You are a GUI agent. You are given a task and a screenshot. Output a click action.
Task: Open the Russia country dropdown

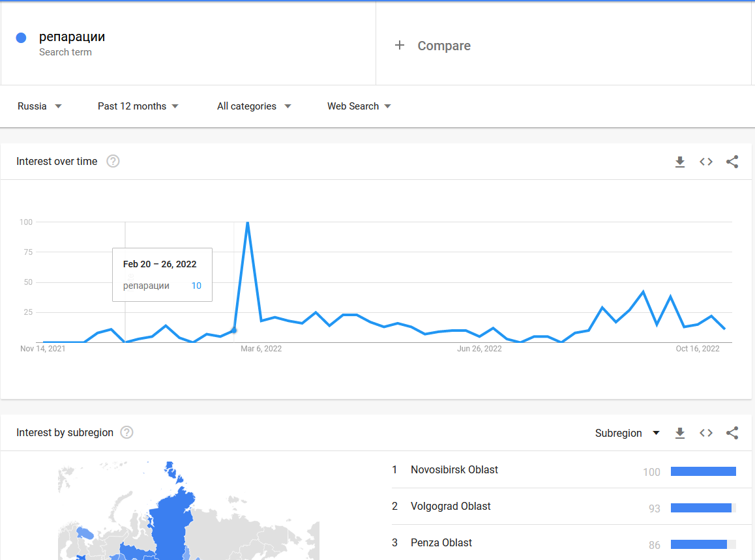(x=40, y=106)
